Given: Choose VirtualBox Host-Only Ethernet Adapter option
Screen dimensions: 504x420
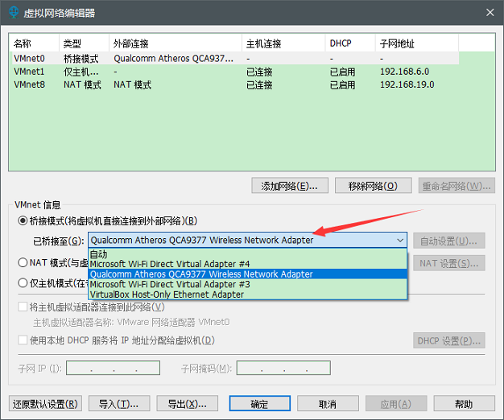Looking at the screenshot, I should (x=247, y=294).
